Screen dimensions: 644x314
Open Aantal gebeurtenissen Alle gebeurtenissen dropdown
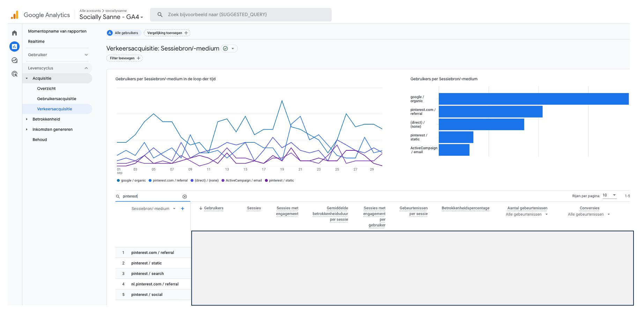[x=527, y=214]
